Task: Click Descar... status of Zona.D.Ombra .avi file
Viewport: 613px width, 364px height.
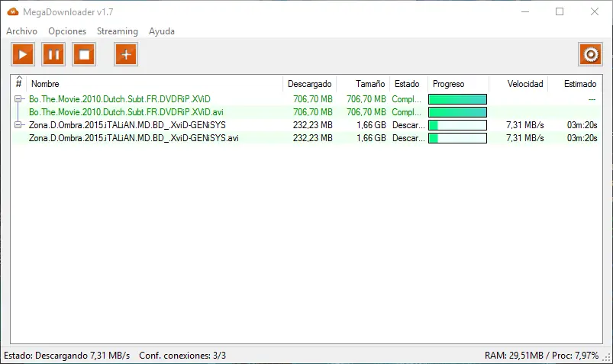Action: point(408,138)
